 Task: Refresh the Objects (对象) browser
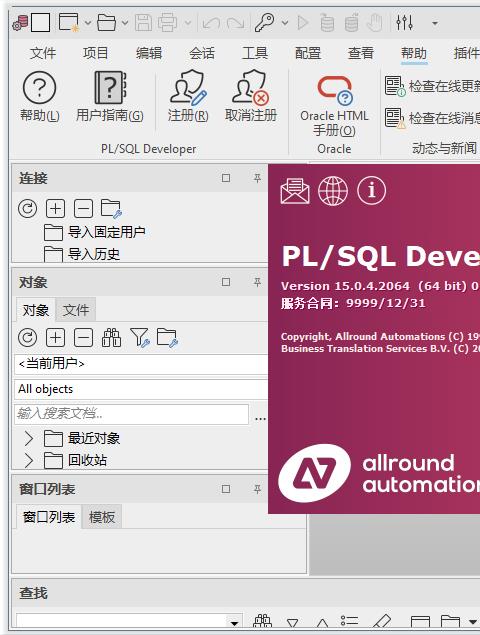coord(28,338)
